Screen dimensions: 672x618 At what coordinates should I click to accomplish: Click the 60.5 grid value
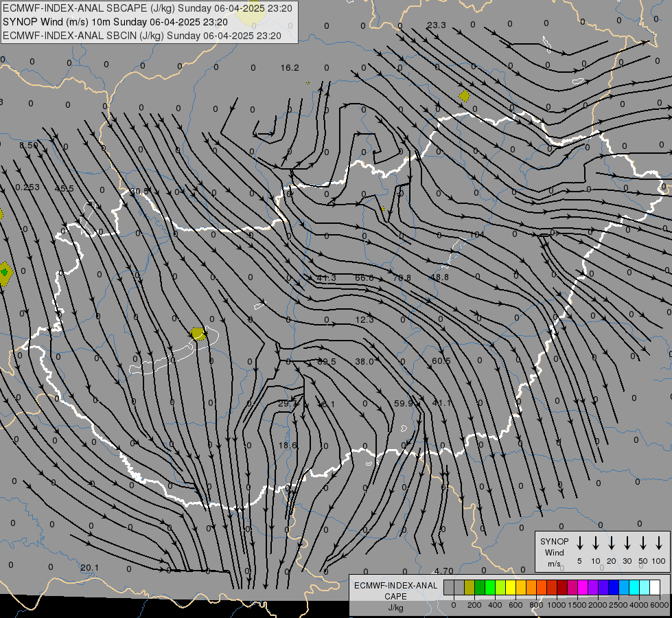pyautogui.click(x=441, y=361)
